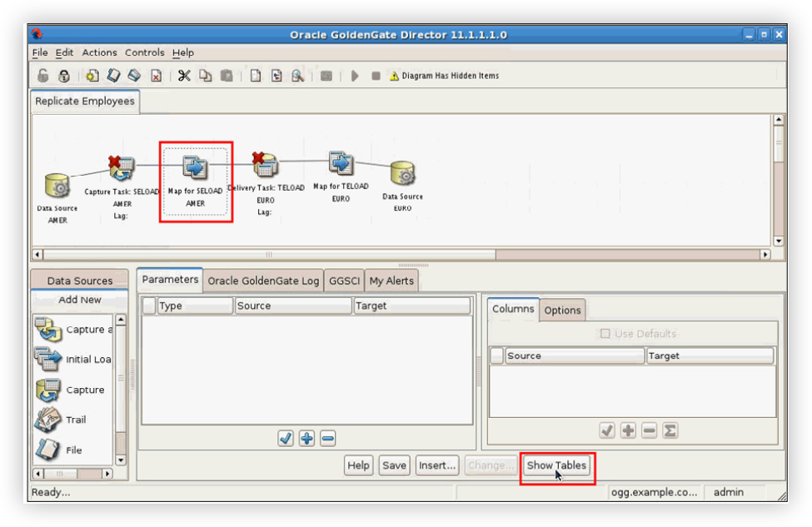
Task: Select the Replicate Employees diagram tab
Action: (85, 101)
